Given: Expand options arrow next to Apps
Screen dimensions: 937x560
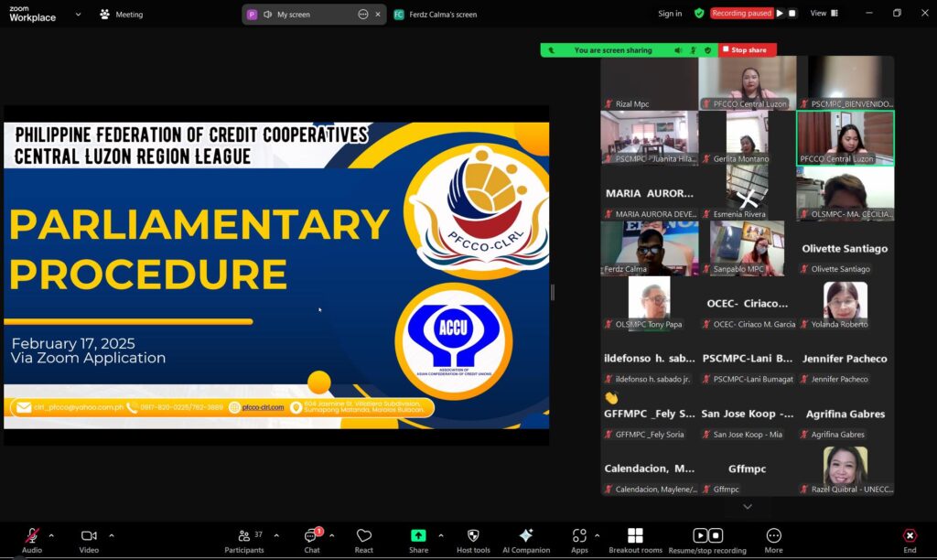Looking at the screenshot, I should click(x=597, y=535).
